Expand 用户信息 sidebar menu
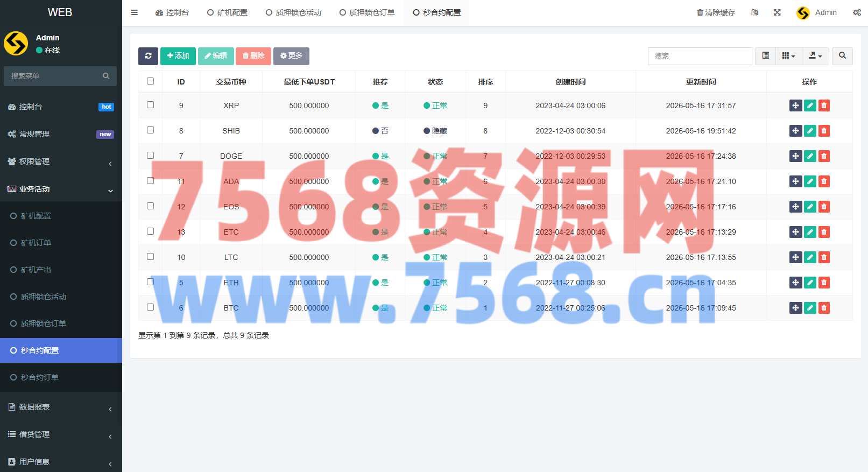The height and width of the screenshot is (472, 868). [61, 461]
